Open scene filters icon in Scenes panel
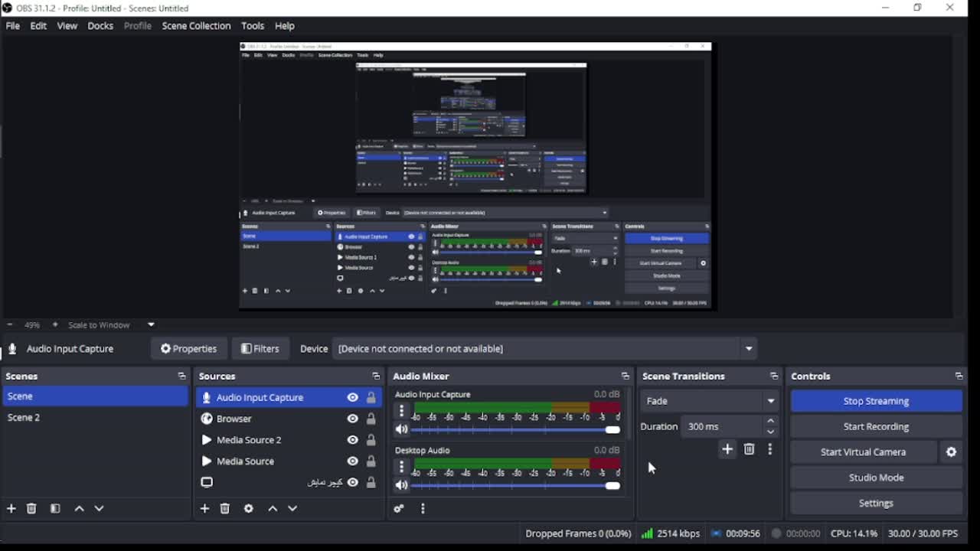This screenshot has height=551, width=980. (x=55, y=508)
